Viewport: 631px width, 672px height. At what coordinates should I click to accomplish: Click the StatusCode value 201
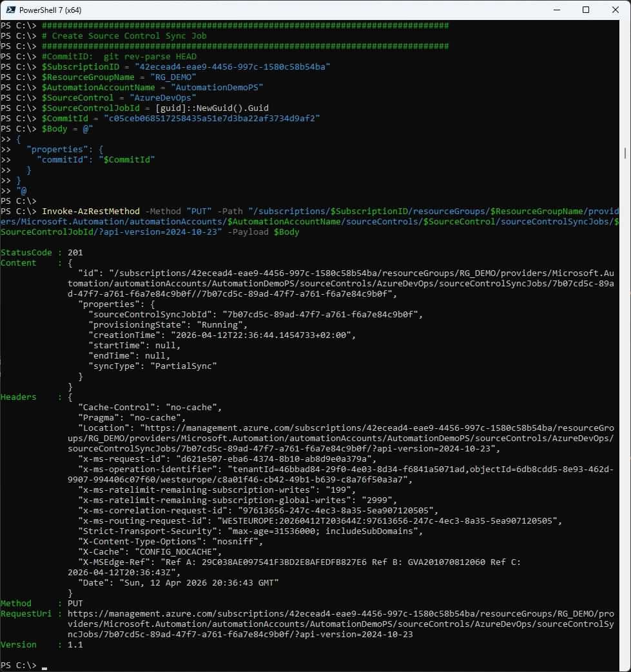[x=75, y=253]
